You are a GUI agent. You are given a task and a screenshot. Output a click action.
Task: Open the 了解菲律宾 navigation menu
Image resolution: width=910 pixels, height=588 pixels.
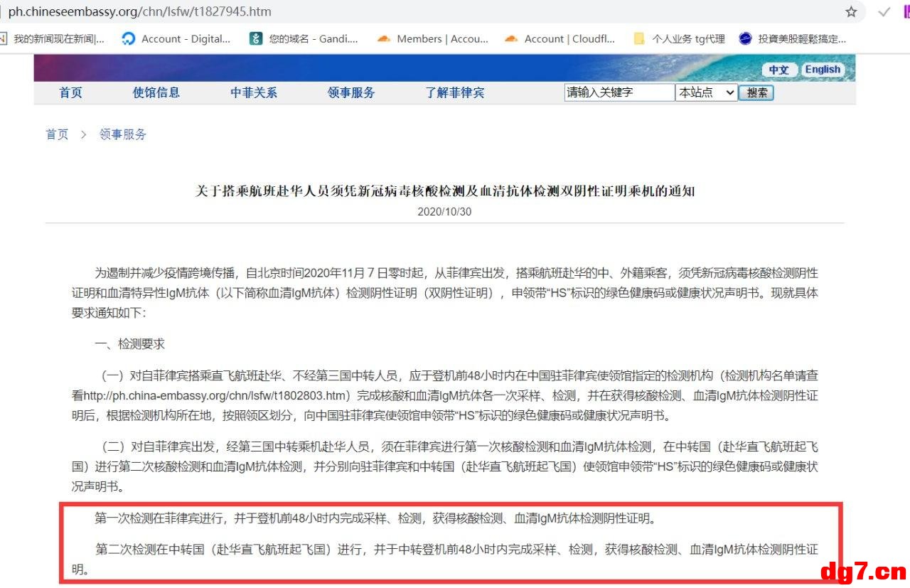tap(455, 92)
